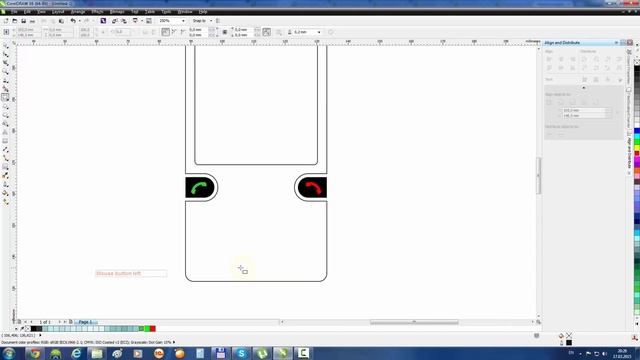Click the Paste icon in toolbar

tap(61, 21)
